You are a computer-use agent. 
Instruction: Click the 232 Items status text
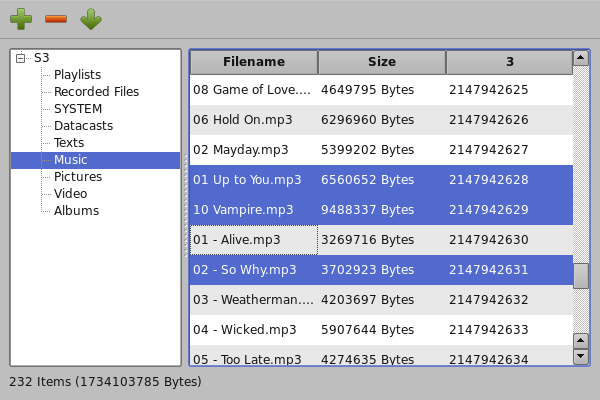105,382
